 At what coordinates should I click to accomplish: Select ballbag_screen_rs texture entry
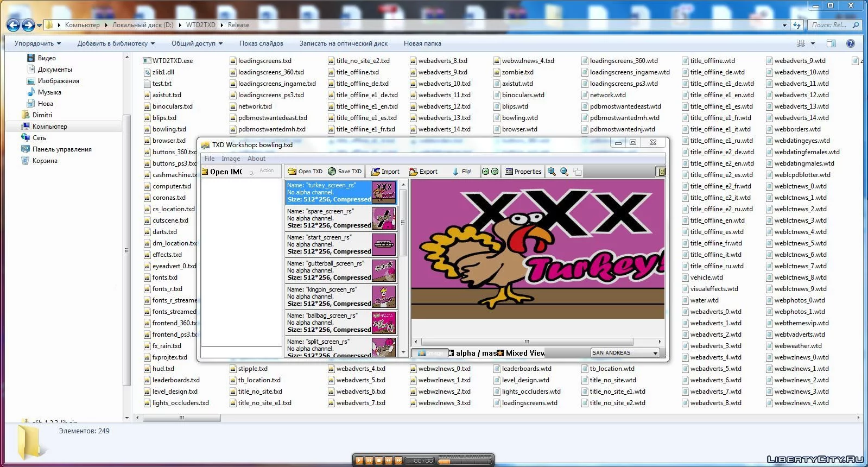tap(341, 323)
